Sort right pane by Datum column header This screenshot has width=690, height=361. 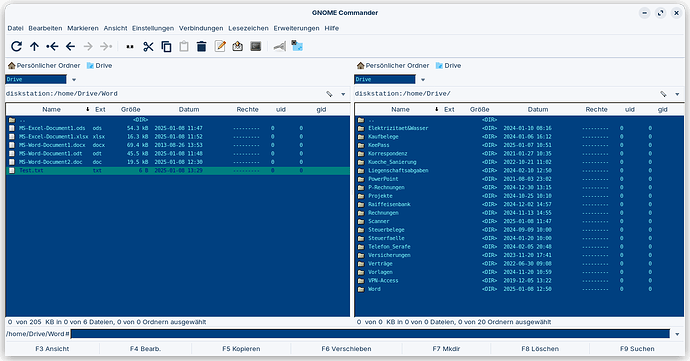click(538, 109)
